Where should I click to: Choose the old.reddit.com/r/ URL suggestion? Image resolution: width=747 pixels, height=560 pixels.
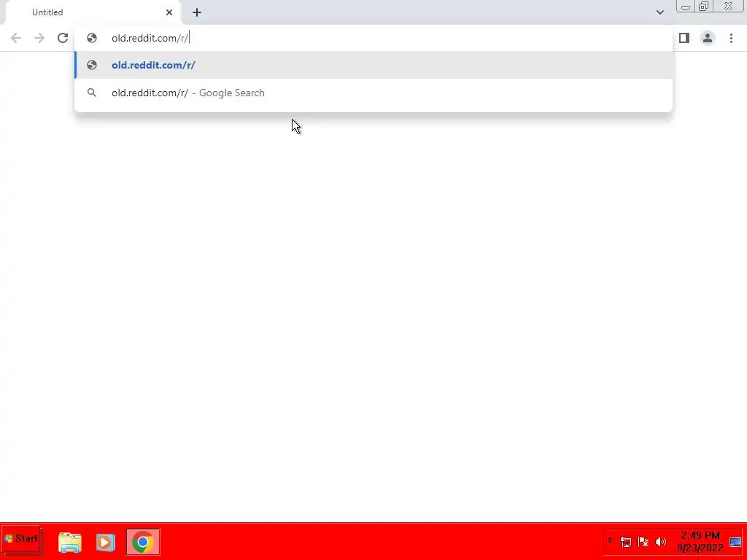click(x=373, y=65)
